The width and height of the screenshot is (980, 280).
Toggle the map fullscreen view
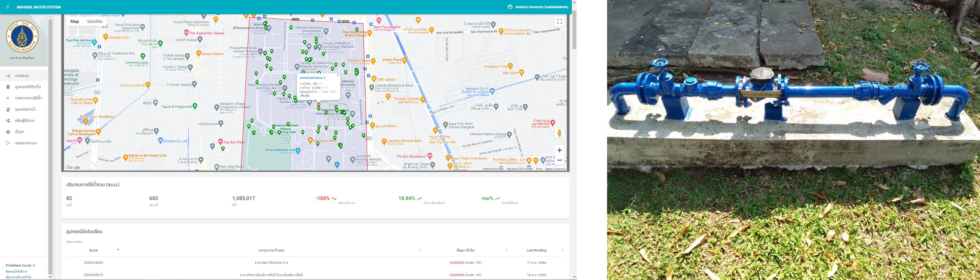[559, 22]
